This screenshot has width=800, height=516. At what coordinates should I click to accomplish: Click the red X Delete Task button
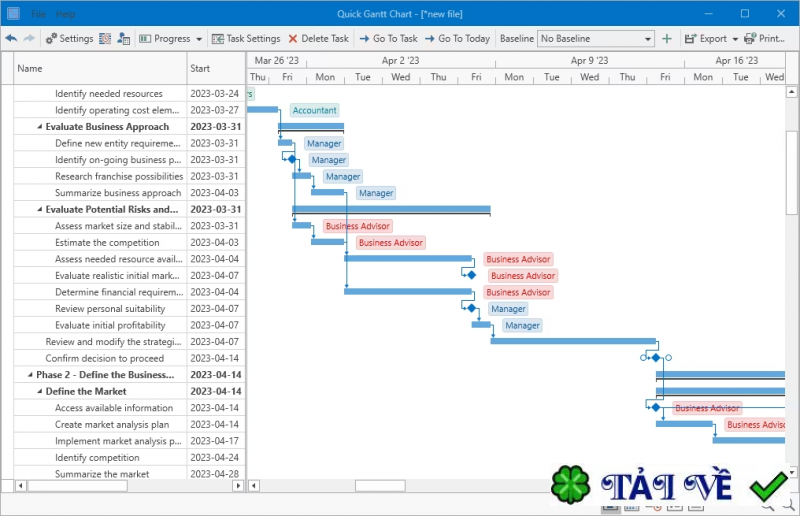(318, 39)
